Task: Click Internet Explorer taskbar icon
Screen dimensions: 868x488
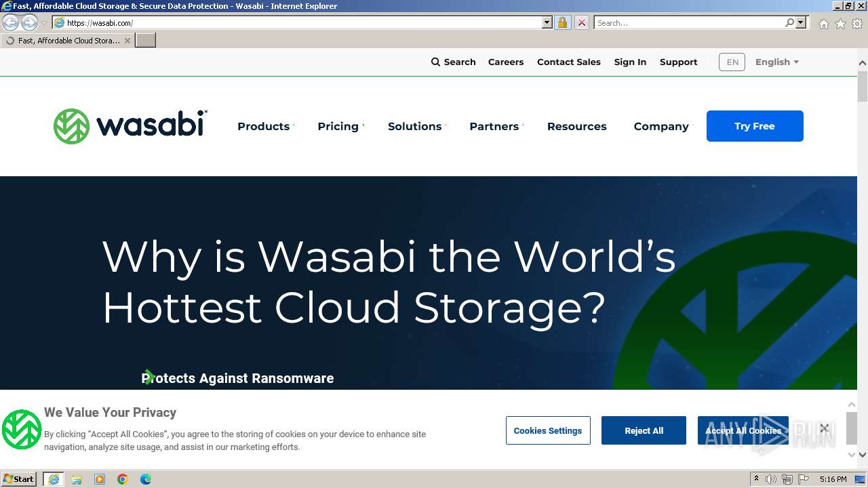Action: coord(54,479)
